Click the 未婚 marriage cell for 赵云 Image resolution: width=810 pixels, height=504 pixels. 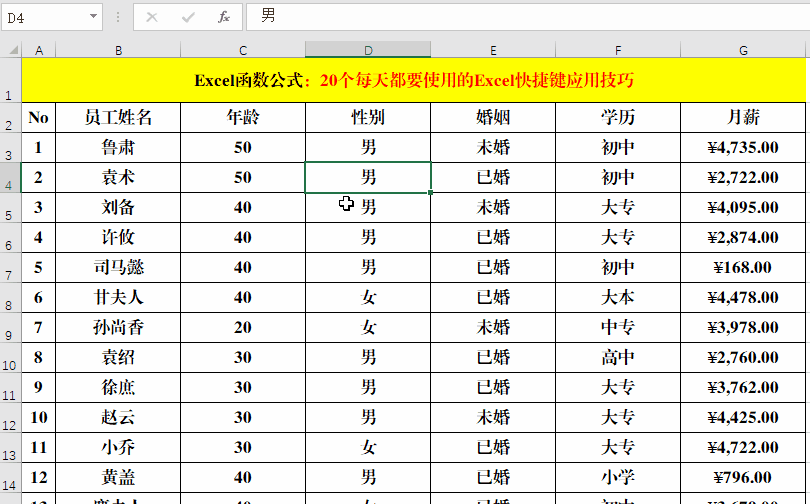493,417
